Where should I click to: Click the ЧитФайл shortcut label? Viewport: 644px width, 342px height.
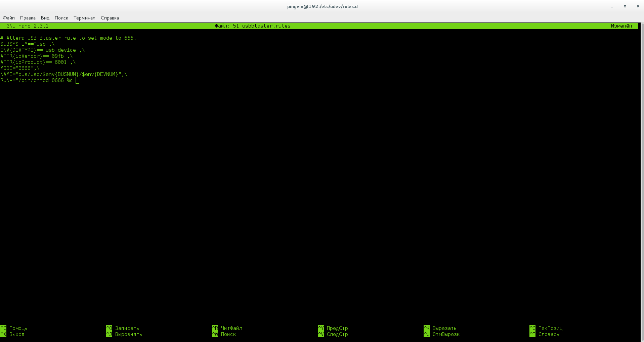[231, 328]
